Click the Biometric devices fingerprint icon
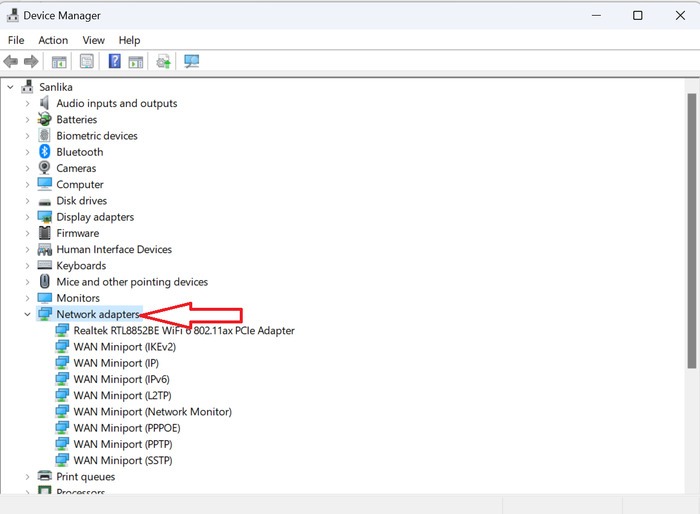700x514 pixels. (x=45, y=135)
